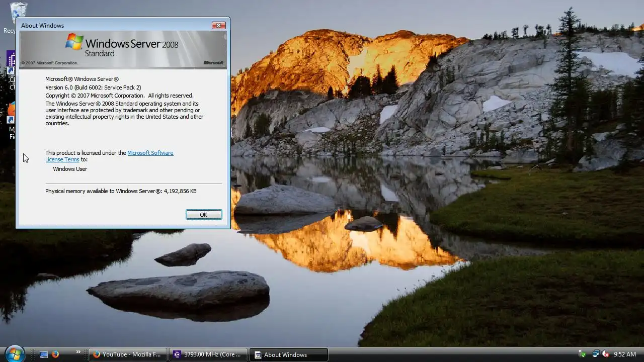Click OK in the About Windows dialog
The height and width of the screenshot is (362, 644).
[x=204, y=215]
